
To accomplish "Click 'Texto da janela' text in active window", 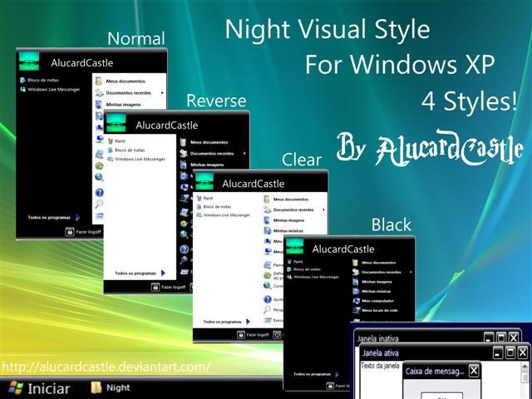I will pyautogui.click(x=380, y=366).
